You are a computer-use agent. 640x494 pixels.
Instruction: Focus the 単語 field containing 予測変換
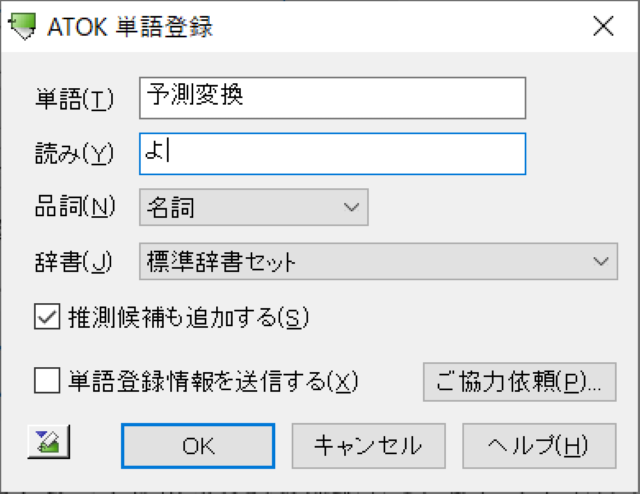[332, 98]
